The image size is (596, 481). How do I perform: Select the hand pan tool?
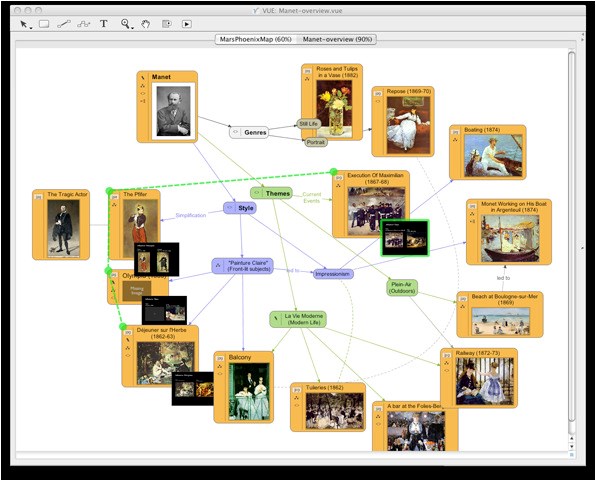145,24
